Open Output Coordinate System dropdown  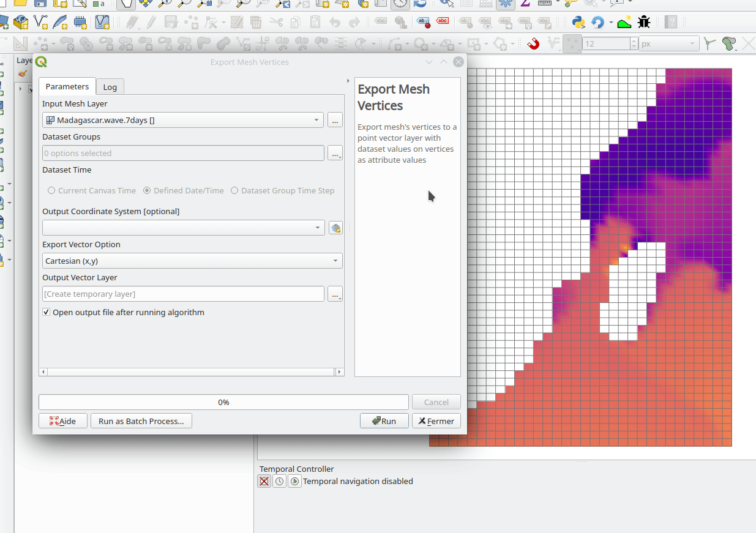click(183, 228)
